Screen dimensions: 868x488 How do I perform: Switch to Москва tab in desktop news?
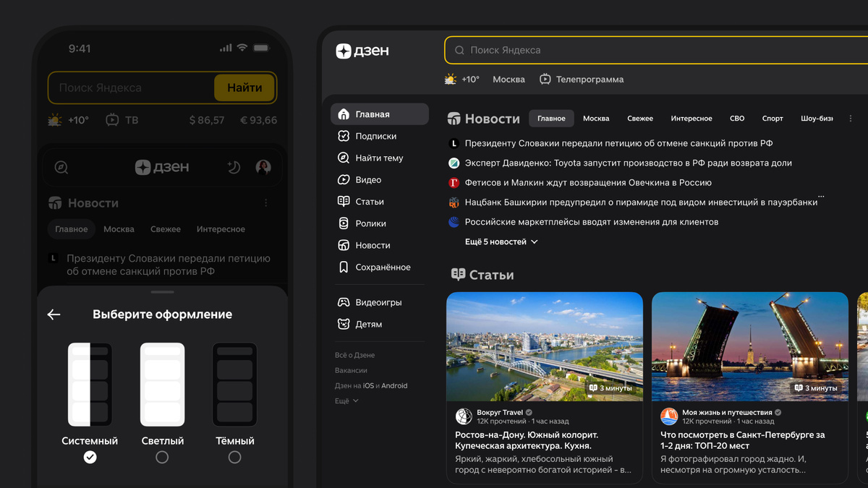tap(596, 119)
